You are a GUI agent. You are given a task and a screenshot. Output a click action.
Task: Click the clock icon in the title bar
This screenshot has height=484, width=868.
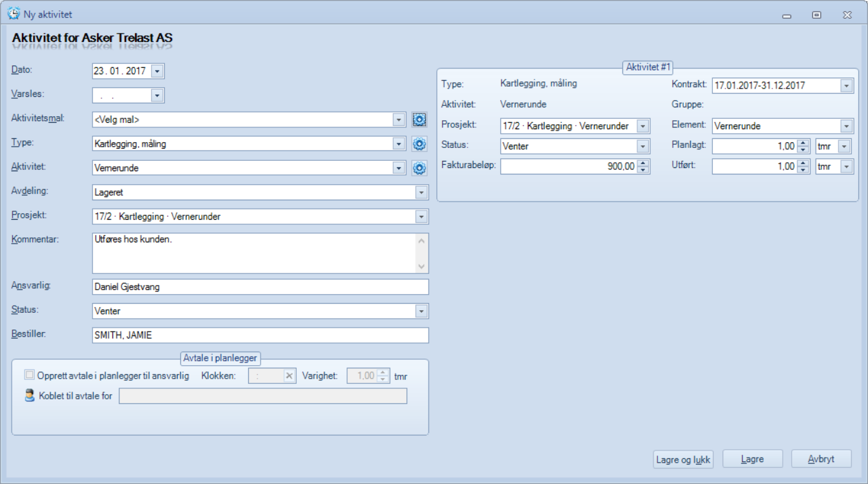13,13
